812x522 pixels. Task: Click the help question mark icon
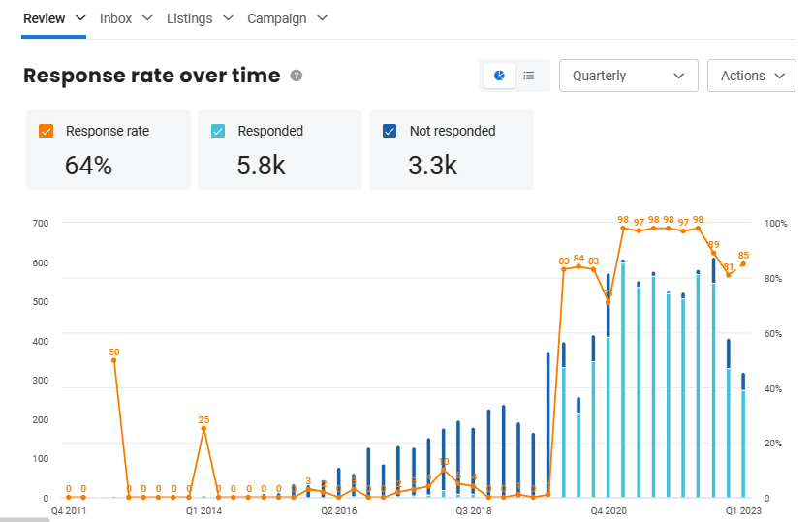(297, 76)
